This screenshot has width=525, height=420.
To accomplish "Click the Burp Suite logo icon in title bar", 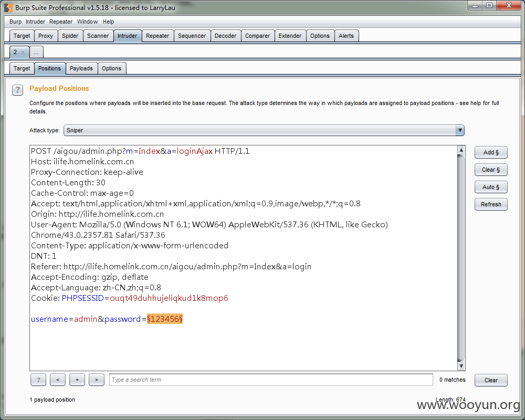I will pos(8,7).
